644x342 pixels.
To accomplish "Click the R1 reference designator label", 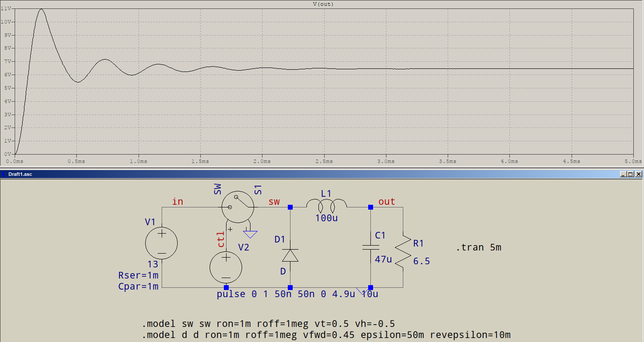I will [418, 243].
